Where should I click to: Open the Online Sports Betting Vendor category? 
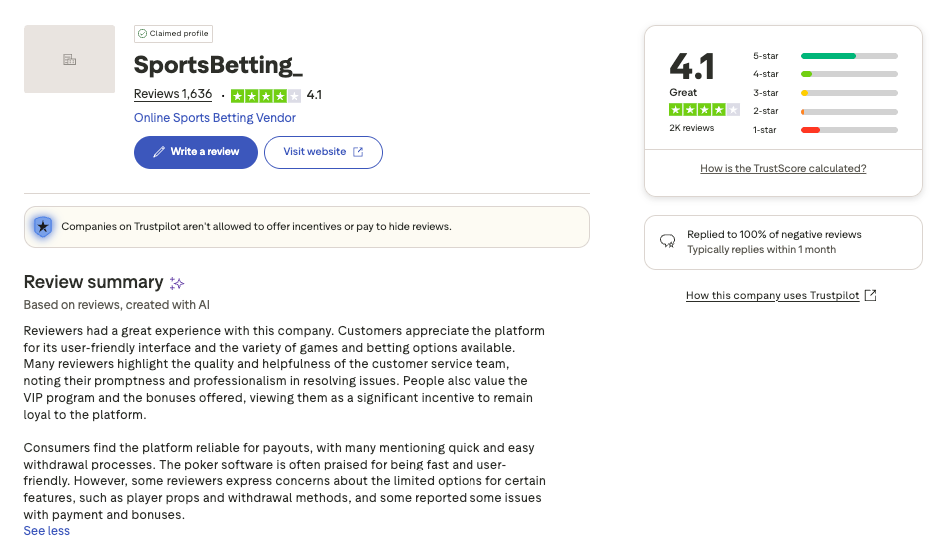215,118
